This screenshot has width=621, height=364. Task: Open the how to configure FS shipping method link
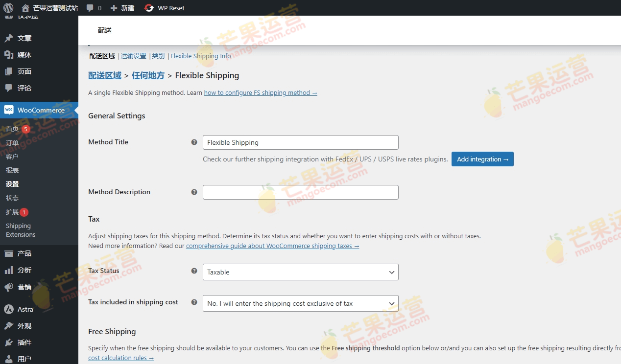pyautogui.click(x=261, y=92)
